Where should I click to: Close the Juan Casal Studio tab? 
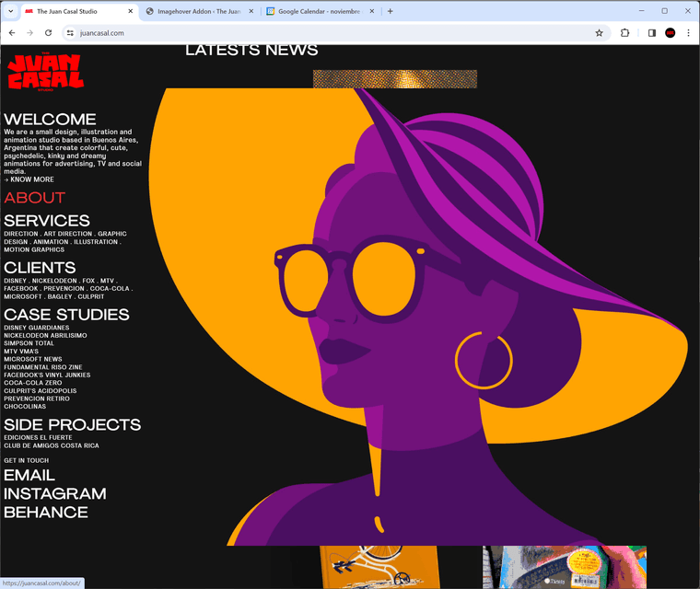pos(130,11)
